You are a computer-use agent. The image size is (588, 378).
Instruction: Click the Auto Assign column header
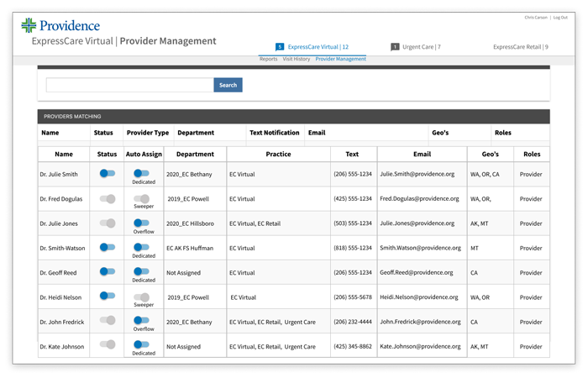pos(144,154)
